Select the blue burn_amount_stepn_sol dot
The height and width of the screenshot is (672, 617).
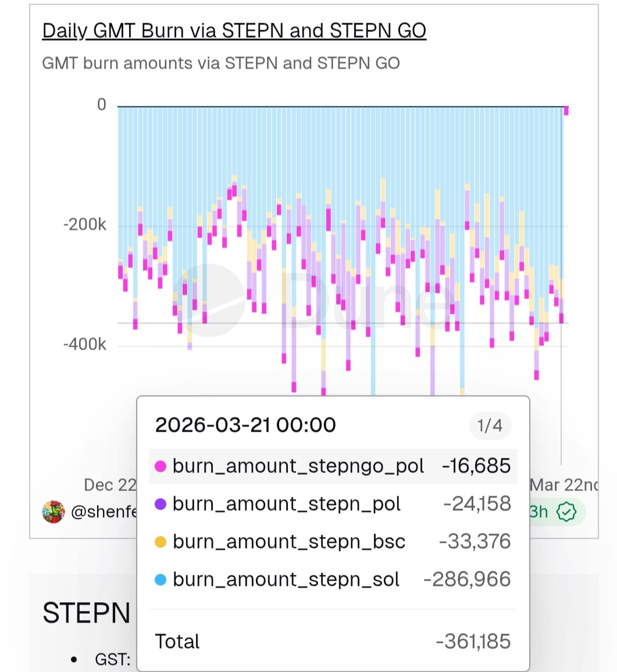click(161, 579)
